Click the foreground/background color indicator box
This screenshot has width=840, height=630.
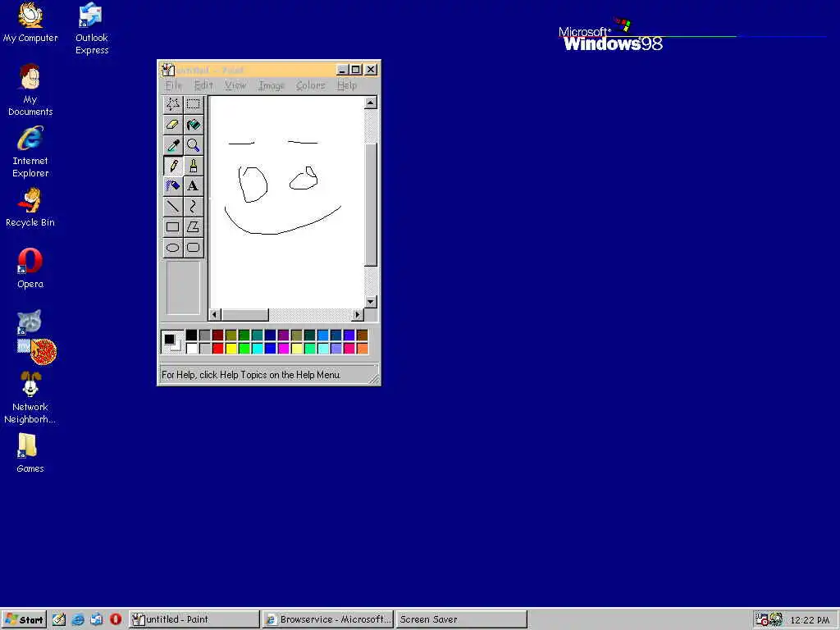(x=172, y=342)
